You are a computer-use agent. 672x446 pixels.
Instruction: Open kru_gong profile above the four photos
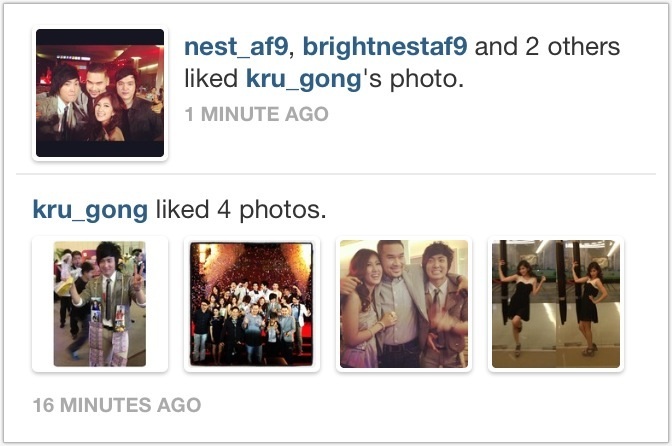(90, 210)
